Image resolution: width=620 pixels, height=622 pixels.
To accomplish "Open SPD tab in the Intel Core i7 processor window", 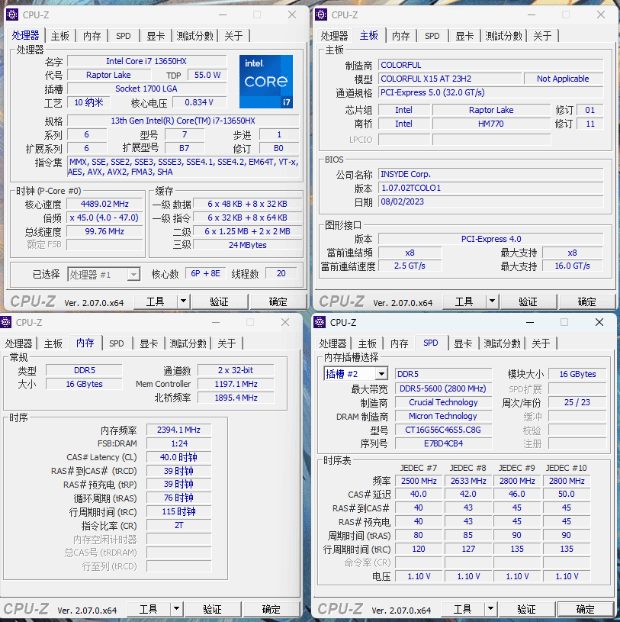I will coord(123,36).
